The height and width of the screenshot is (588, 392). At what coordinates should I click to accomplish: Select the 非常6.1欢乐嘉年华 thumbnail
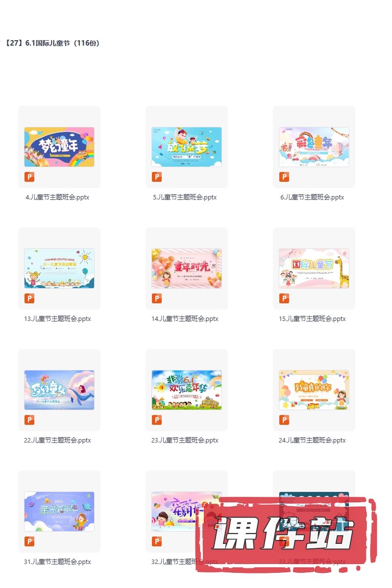(187, 390)
